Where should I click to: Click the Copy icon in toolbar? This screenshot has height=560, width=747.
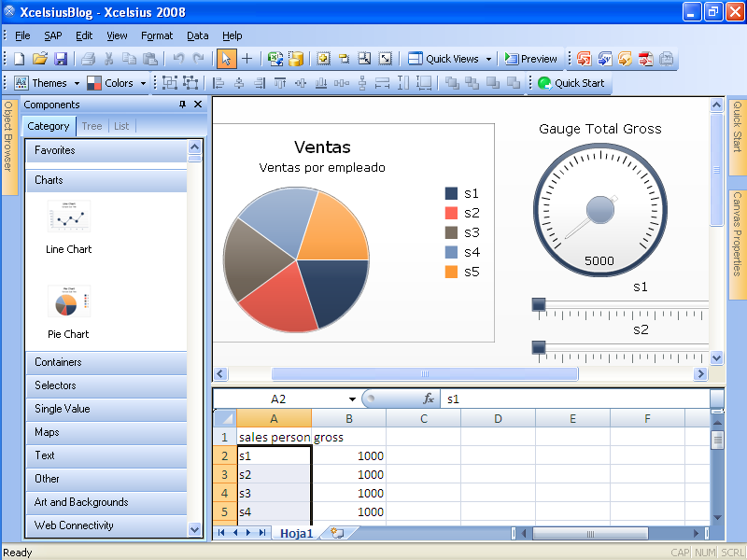[x=129, y=59]
